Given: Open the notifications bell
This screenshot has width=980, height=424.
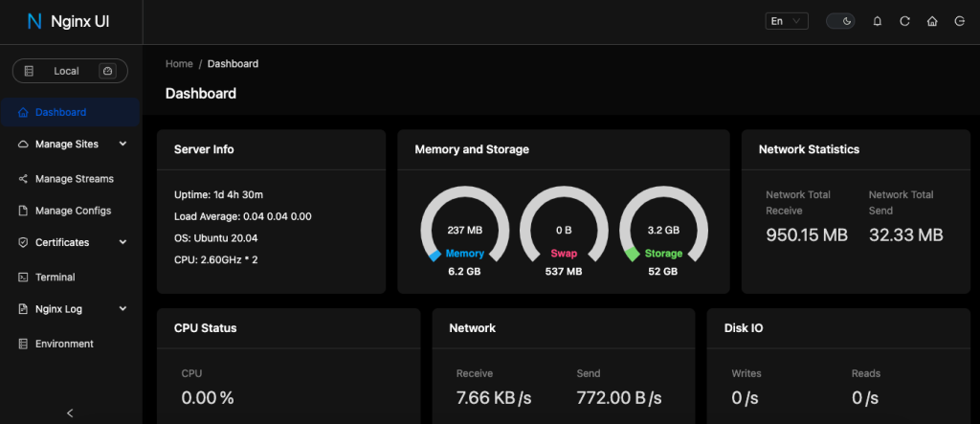Looking at the screenshot, I should pyautogui.click(x=878, y=21).
